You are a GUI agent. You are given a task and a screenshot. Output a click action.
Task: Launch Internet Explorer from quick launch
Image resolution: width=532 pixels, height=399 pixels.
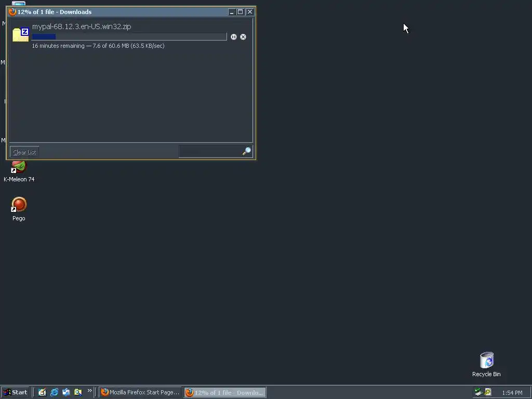tap(54, 392)
